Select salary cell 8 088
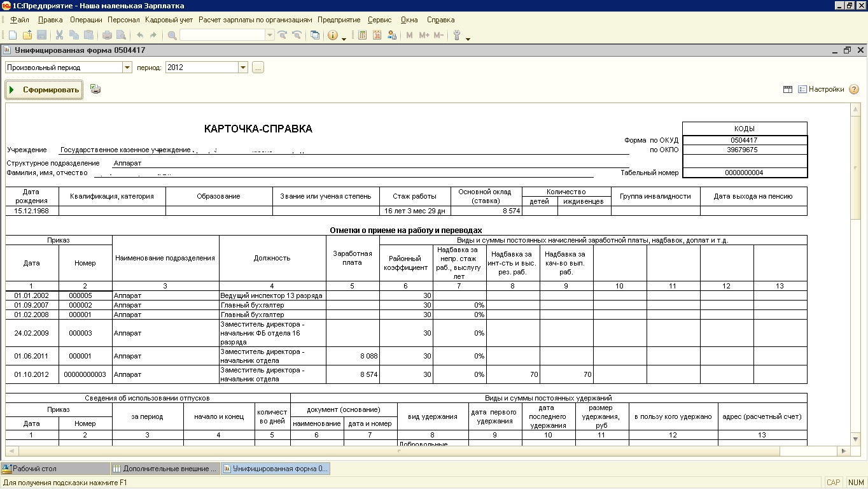 [x=353, y=356]
